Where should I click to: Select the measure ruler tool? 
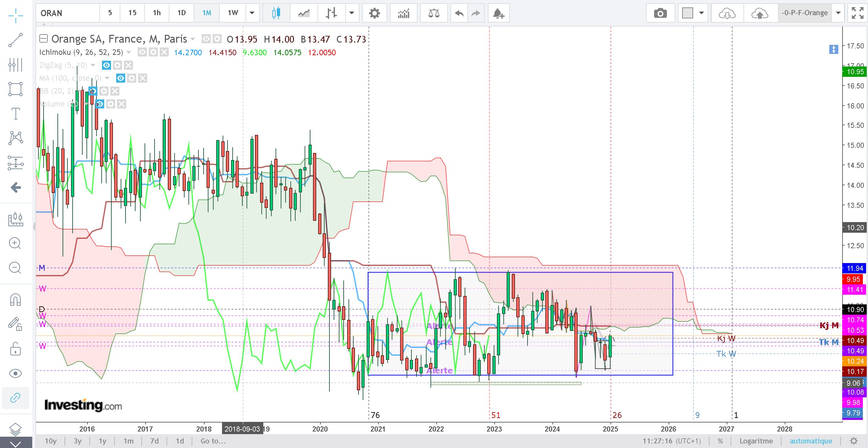tap(15, 219)
